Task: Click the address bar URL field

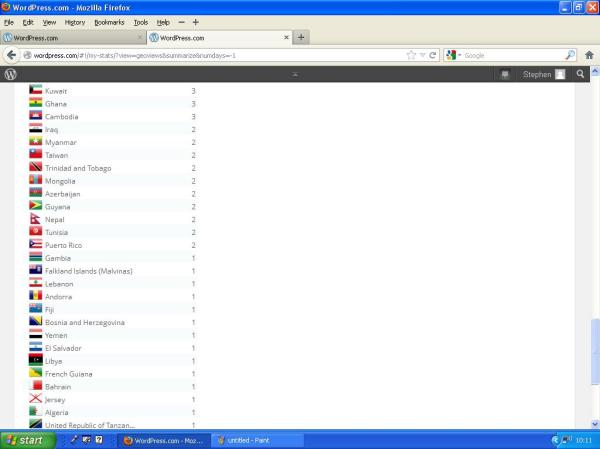Action: pyautogui.click(x=200, y=55)
